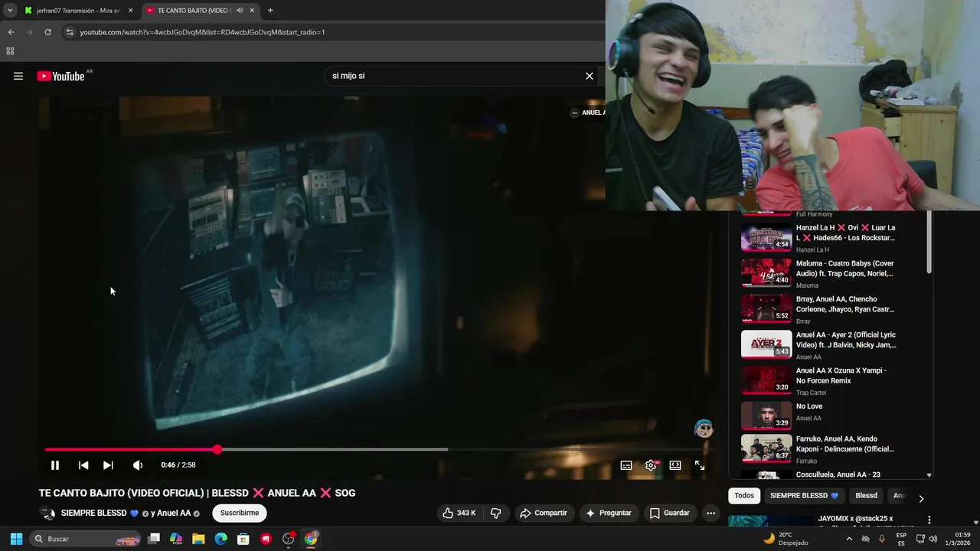The width and height of the screenshot is (980, 551).
Task: Pause the video playback
Action: click(55, 465)
